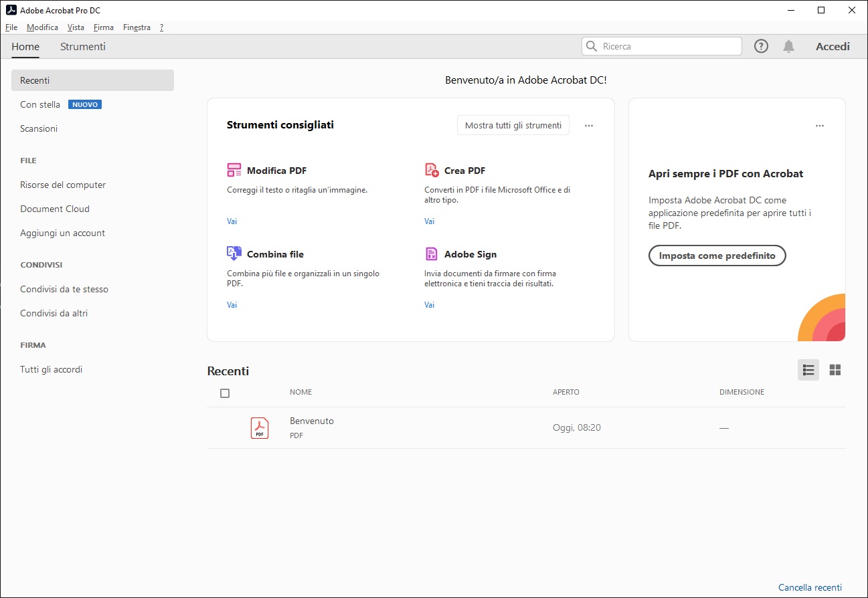Sort by NOME column header
This screenshot has width=868, height=598.
300,392
